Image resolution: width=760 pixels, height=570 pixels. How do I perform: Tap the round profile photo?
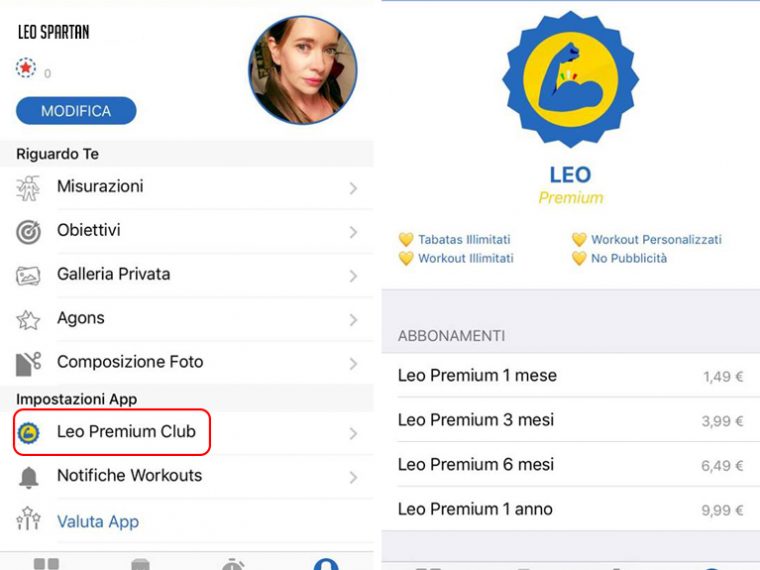tap(303, 70)
